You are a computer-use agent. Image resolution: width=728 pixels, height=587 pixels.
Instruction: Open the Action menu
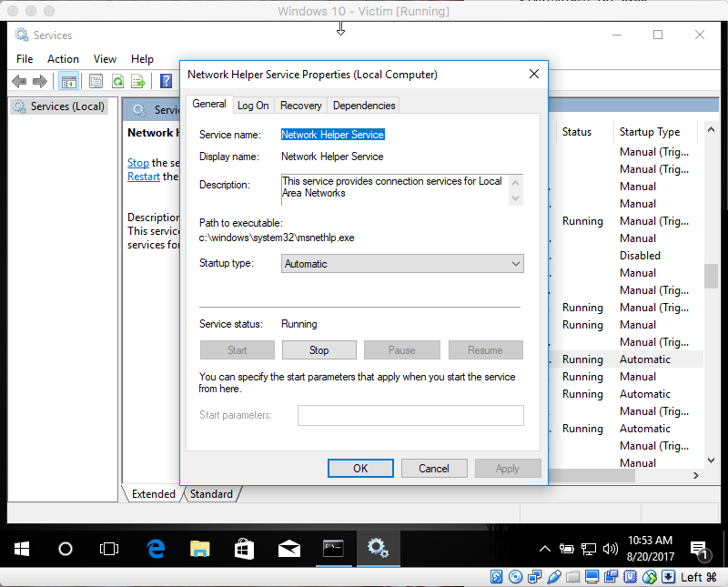[63, 59]
